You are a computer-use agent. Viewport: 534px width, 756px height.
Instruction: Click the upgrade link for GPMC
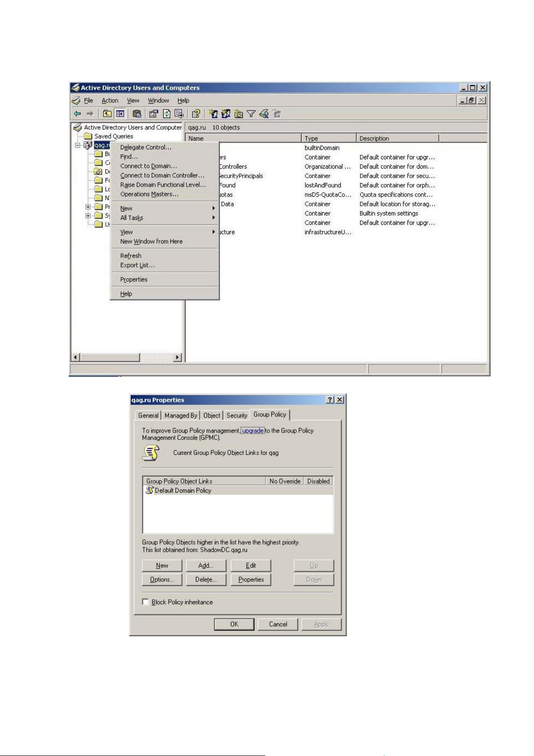[x=253, y=430]
